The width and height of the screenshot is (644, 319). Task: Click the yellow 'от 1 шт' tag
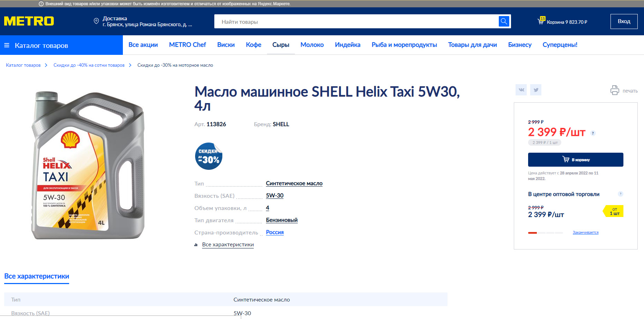tap(614, 211)
